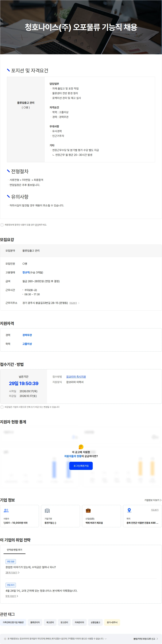
Task: Expand 9개 더보기 interview reviews
Action: (12, 596)
